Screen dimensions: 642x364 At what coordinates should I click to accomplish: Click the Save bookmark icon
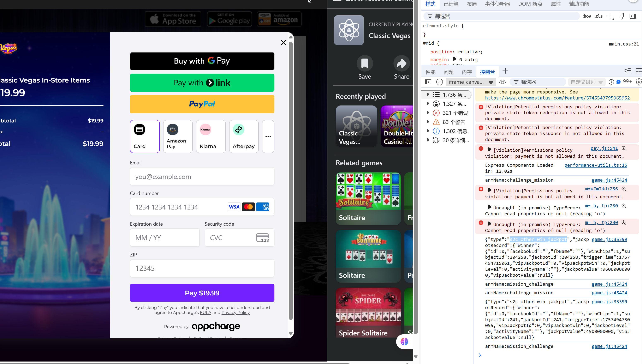[x=365, y=63]
